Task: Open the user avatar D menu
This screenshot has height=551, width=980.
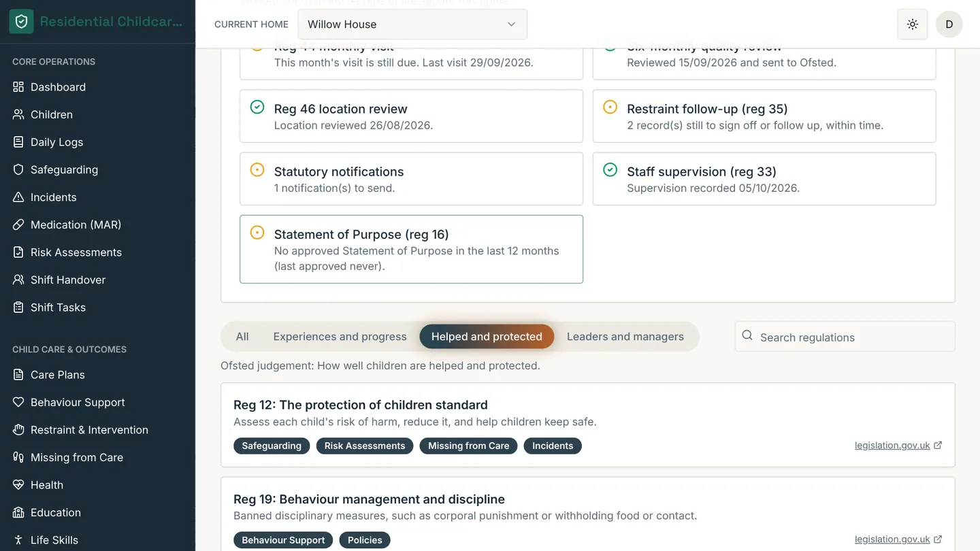Action: click(x=949, y=24)
